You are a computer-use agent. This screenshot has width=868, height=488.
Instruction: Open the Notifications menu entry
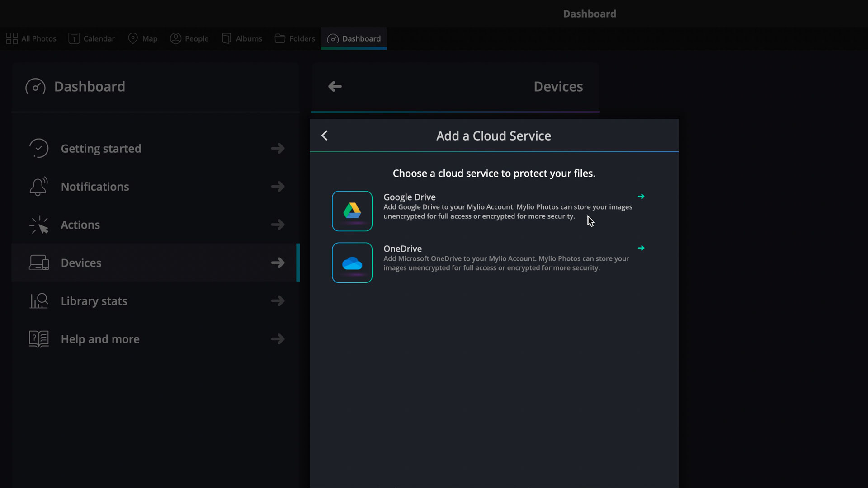(156, 186)
